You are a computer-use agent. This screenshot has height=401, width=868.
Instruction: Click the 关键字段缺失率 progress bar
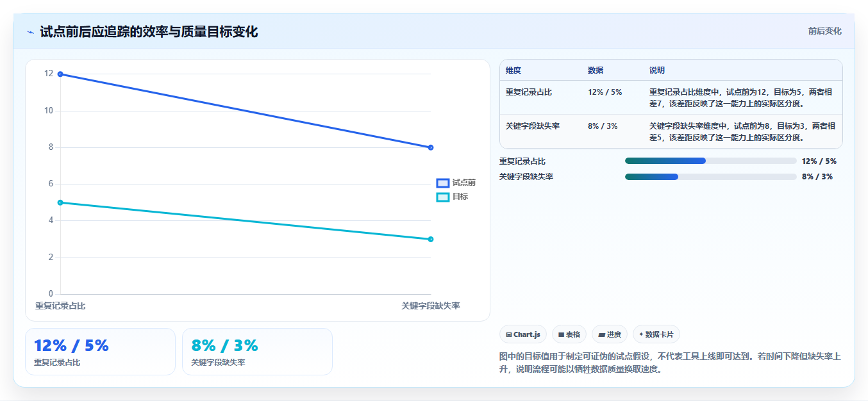[x=711, y=176]
